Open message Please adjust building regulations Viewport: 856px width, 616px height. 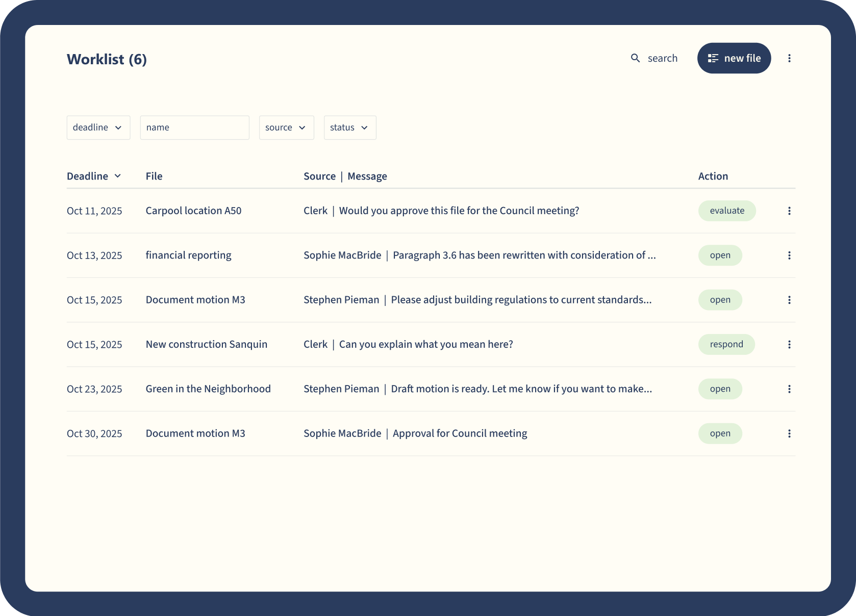[521, 300]
